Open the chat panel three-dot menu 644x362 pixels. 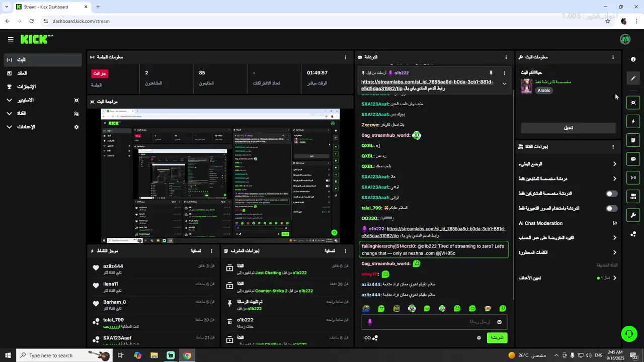tap(506, 57)
